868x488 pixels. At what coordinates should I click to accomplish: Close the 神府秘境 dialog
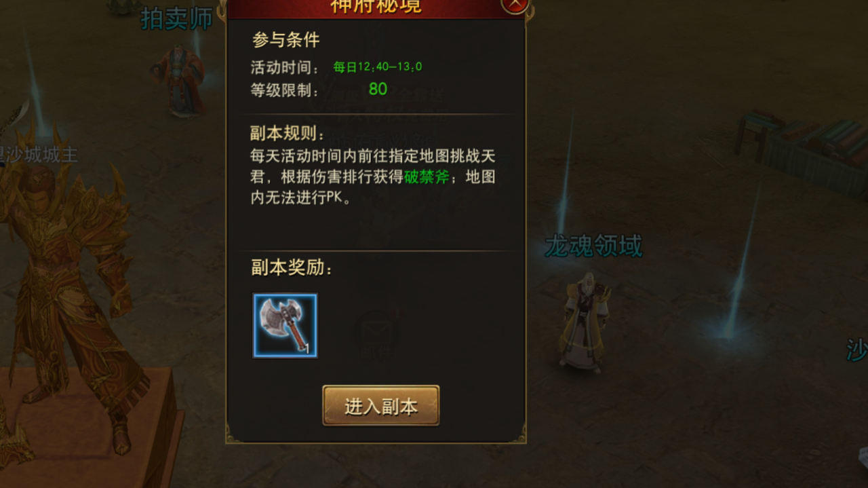coord(515,4)
